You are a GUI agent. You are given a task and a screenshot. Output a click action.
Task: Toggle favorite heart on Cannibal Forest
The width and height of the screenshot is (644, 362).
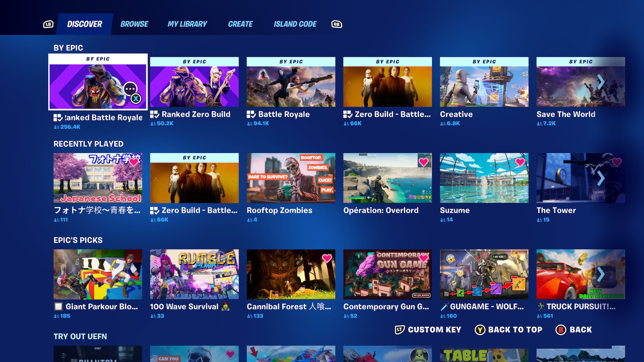tap(327, 258)
